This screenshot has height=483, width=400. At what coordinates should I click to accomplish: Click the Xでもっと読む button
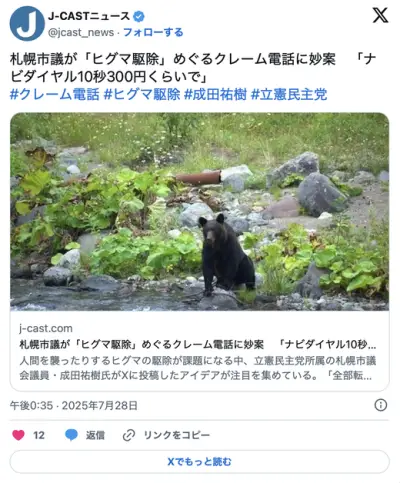199,462
